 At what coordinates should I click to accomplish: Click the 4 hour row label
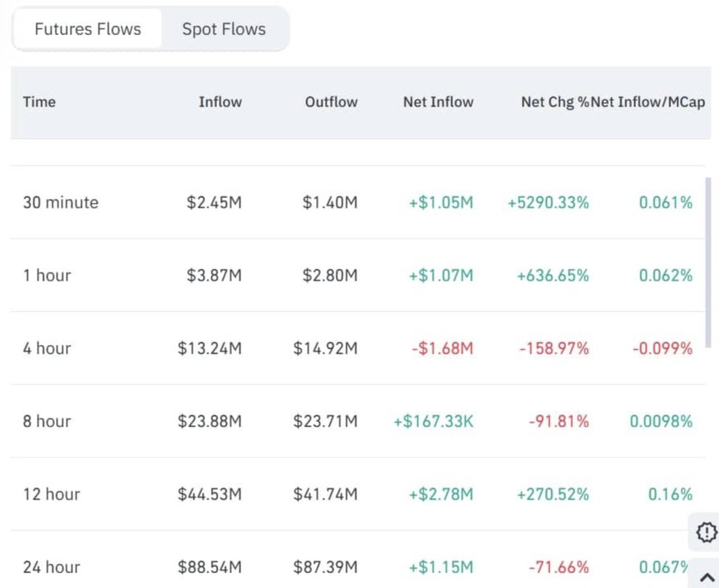47,348
